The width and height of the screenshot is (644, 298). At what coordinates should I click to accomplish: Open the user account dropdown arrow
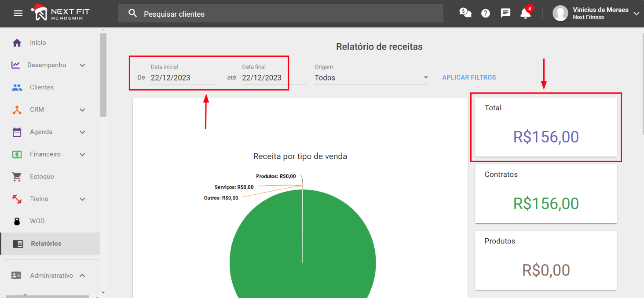pyautogui.click(x=636, y=14)
